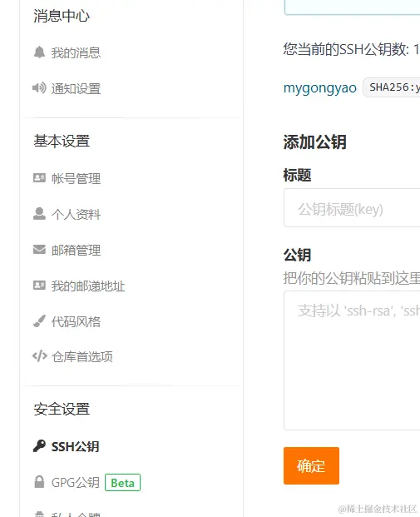This screenshot has height=517, width=420.
Task: Click the envelope icon beside 邮箱管理
Action: [x=39, y=250]
